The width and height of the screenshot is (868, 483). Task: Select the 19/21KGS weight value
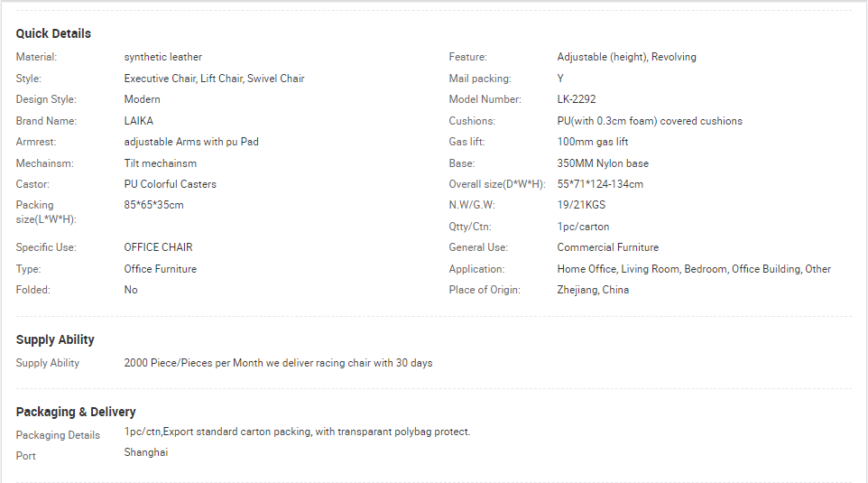(581, 205)
